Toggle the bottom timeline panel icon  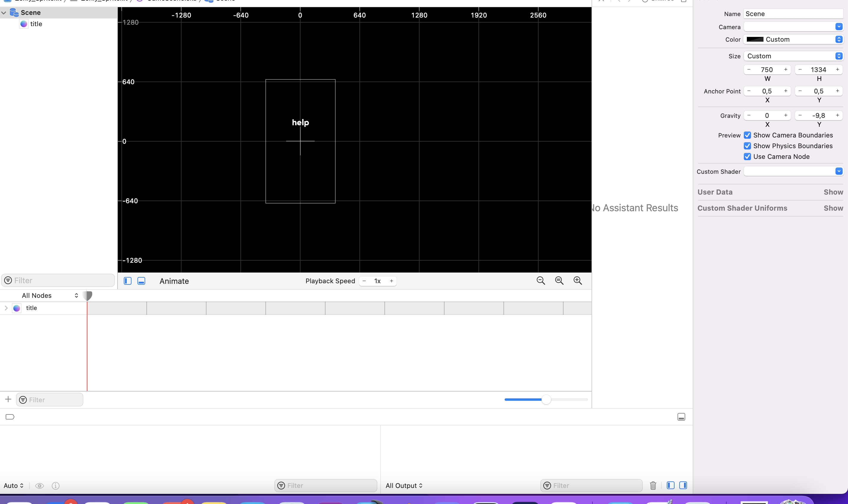click(141, 281)
